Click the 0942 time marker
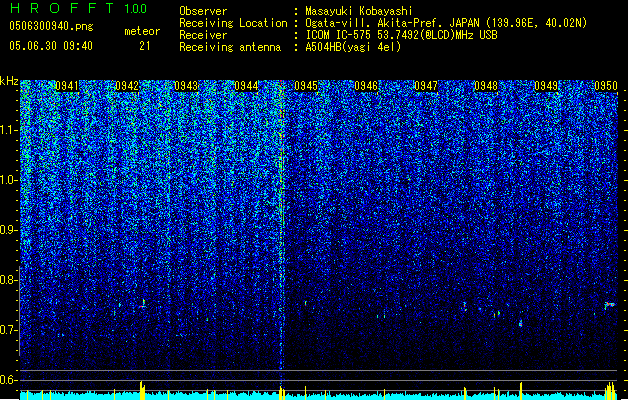The image size is (629, 400). tap(127, 86)
